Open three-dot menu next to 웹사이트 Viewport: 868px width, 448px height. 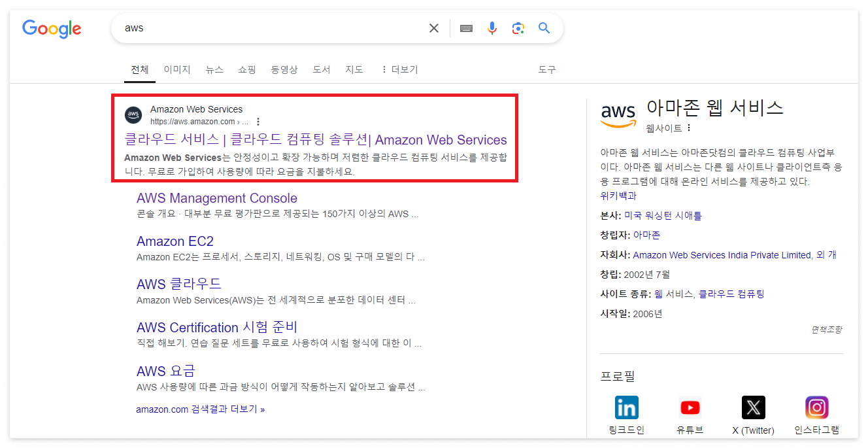click(x=688, y=128)
